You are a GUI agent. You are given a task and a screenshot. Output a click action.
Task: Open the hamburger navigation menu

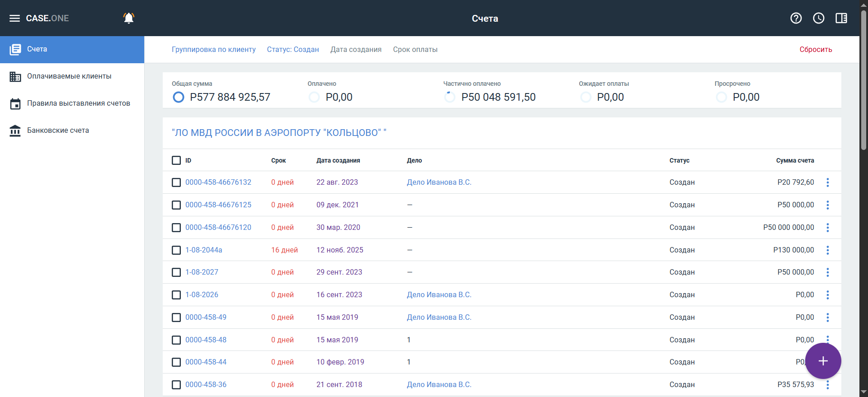(x=15, y=18)
